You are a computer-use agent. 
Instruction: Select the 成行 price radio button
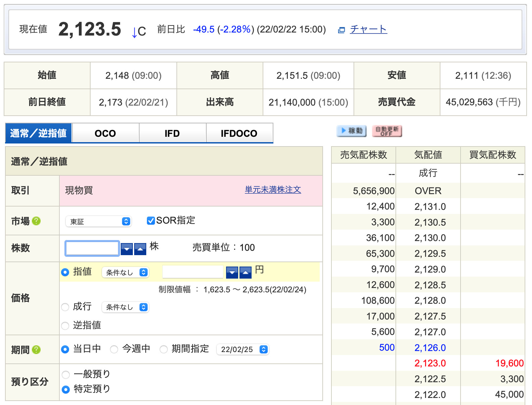click(65, 307)
